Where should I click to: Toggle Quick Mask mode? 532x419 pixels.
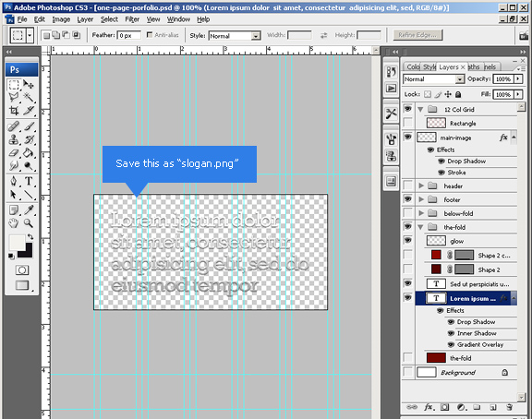tap(22, 270)
